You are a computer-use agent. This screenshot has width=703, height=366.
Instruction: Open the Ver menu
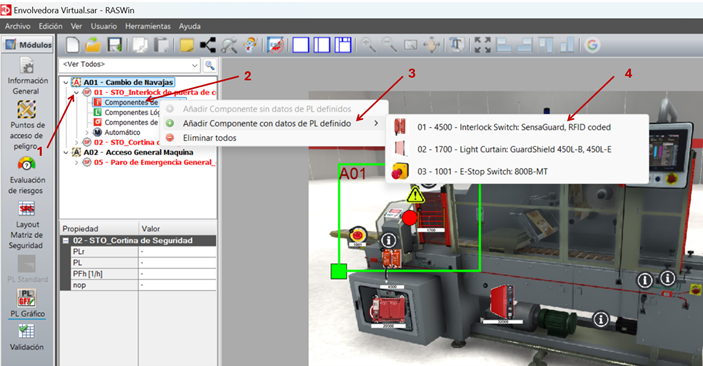pos(76,26)
